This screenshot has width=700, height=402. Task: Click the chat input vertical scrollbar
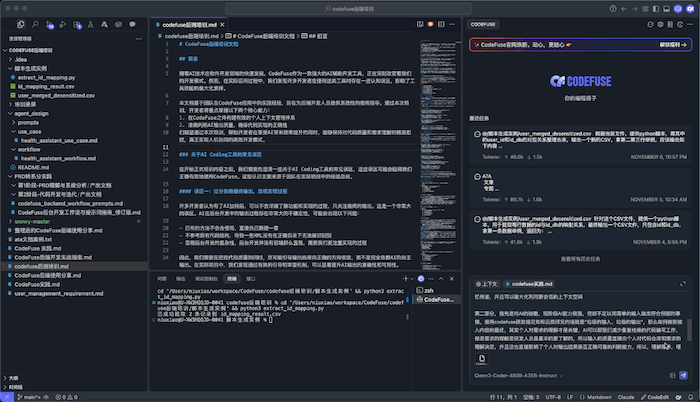click(x=689, y=330)
